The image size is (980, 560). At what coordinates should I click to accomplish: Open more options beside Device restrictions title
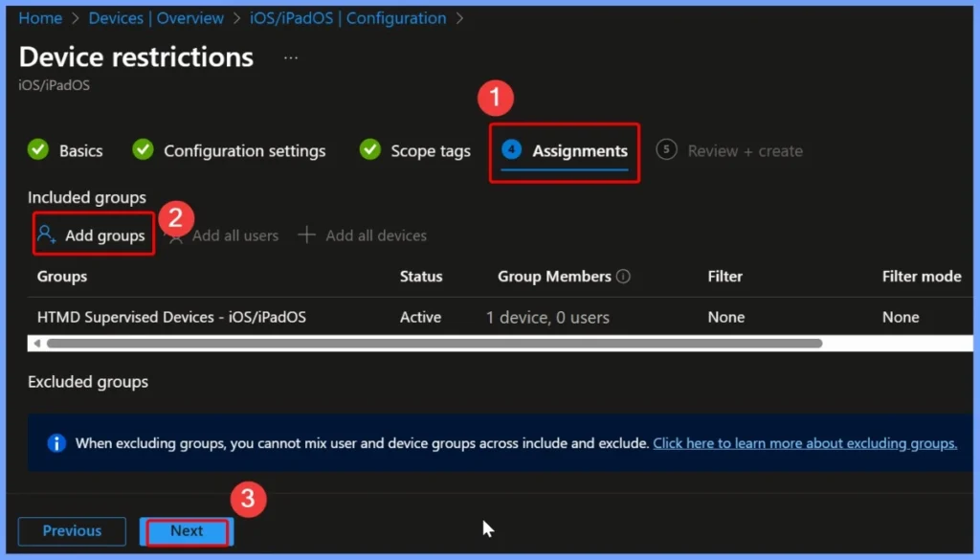290,57
